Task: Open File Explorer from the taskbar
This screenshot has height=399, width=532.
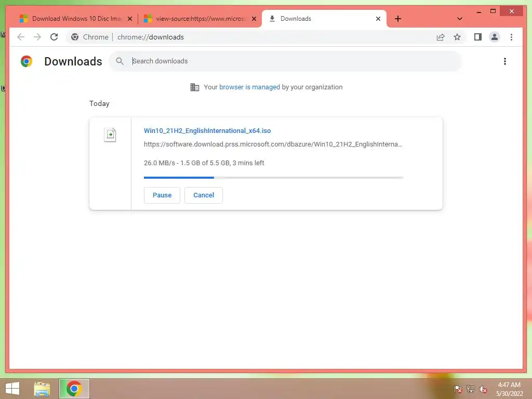Action: 42,389
